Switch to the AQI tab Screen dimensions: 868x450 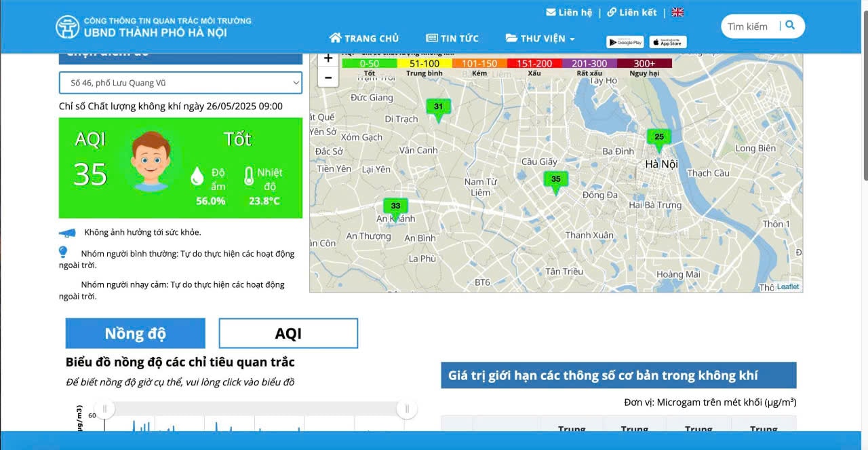tap(288, 333)
